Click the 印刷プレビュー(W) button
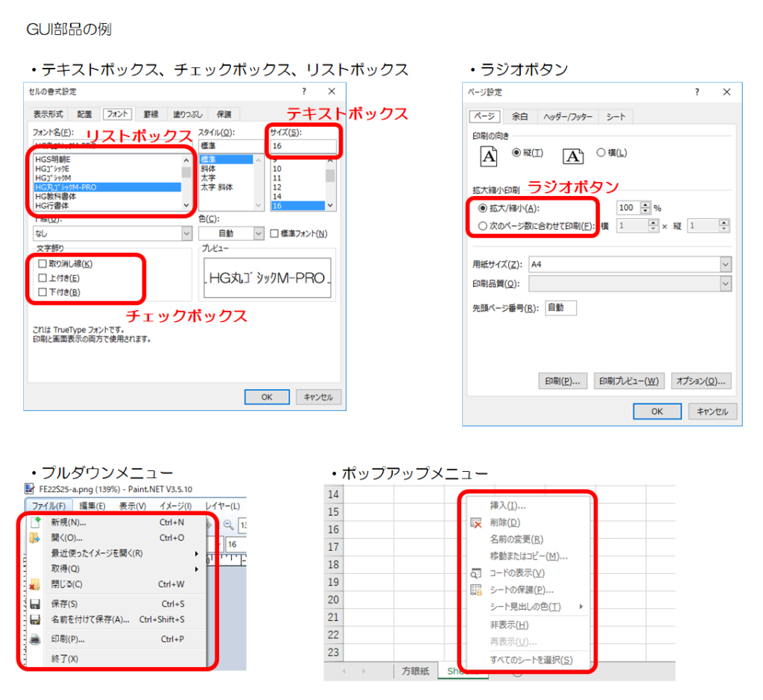 (630, 381)
